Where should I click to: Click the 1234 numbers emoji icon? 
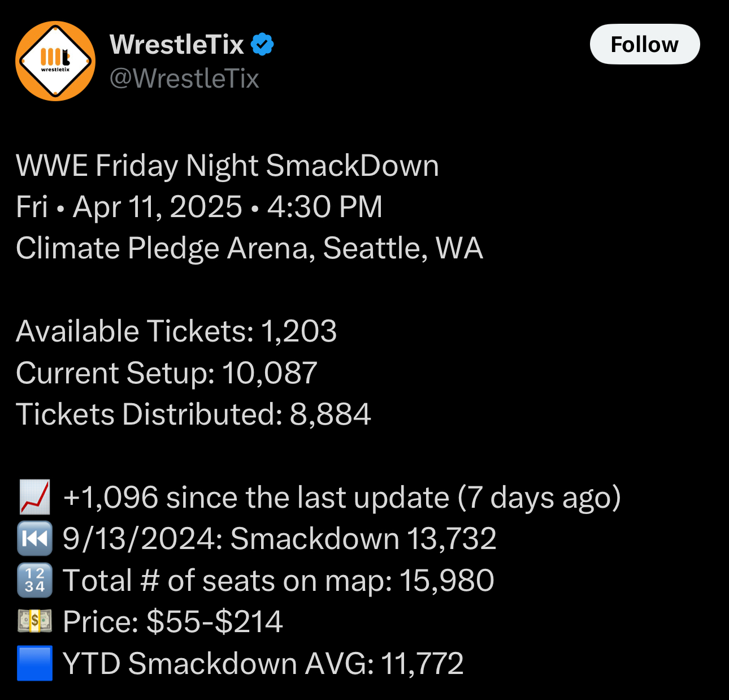click(x=35, y=580)
